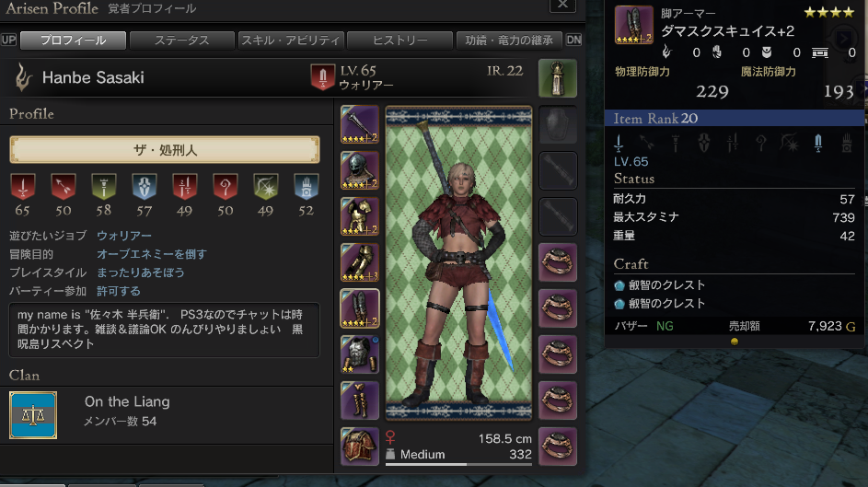Select the first ring jewelry slot
The height and width of the screenshot is (487, 868).
[558, 262]
